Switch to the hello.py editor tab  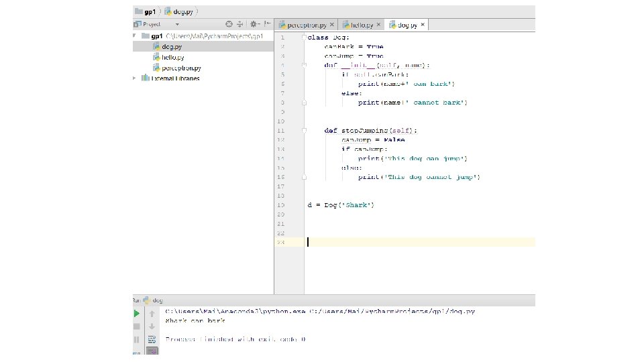click(x=362, y=25)
